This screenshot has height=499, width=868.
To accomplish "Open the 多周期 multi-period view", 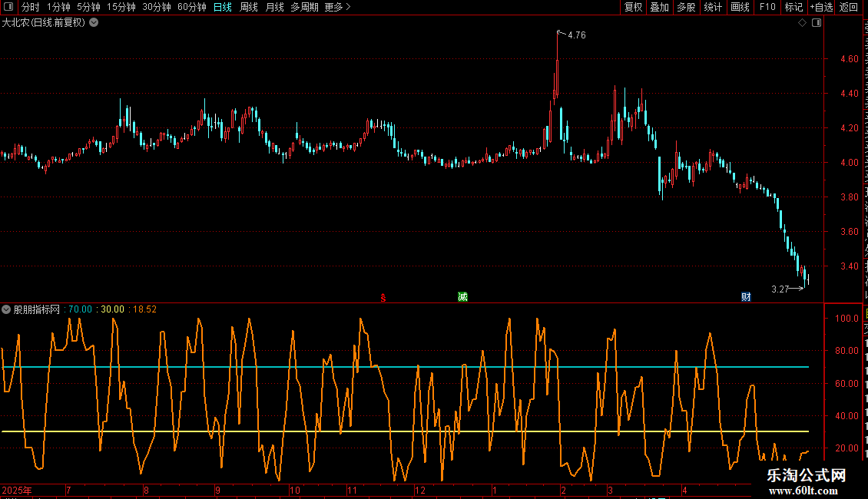I will tap(304, 7).
